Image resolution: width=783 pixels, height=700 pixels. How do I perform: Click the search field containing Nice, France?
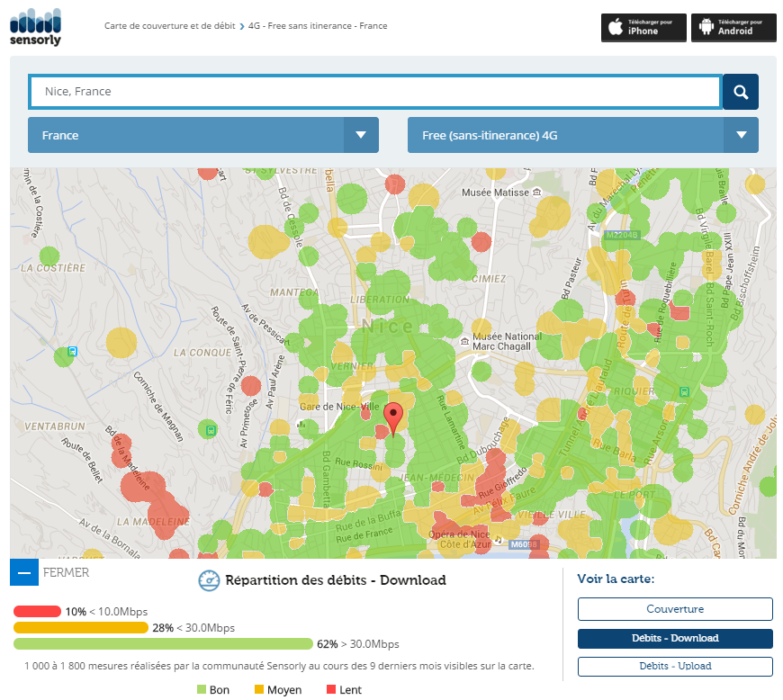[375, 92]
